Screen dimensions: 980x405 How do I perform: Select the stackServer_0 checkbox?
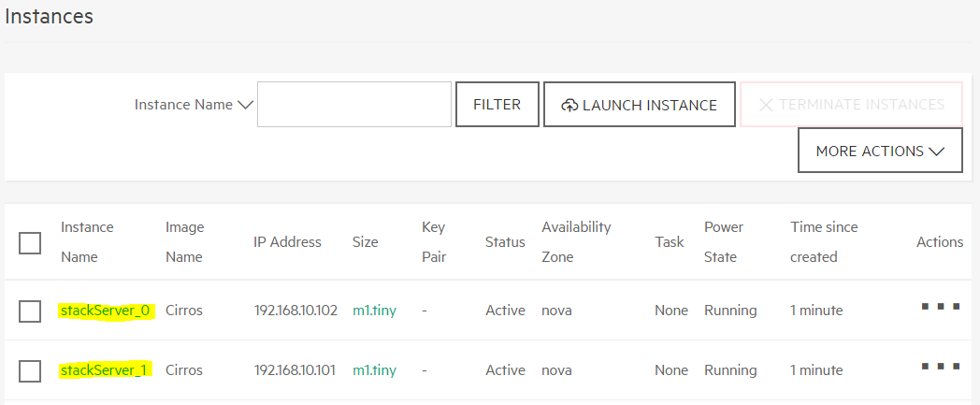29,311
